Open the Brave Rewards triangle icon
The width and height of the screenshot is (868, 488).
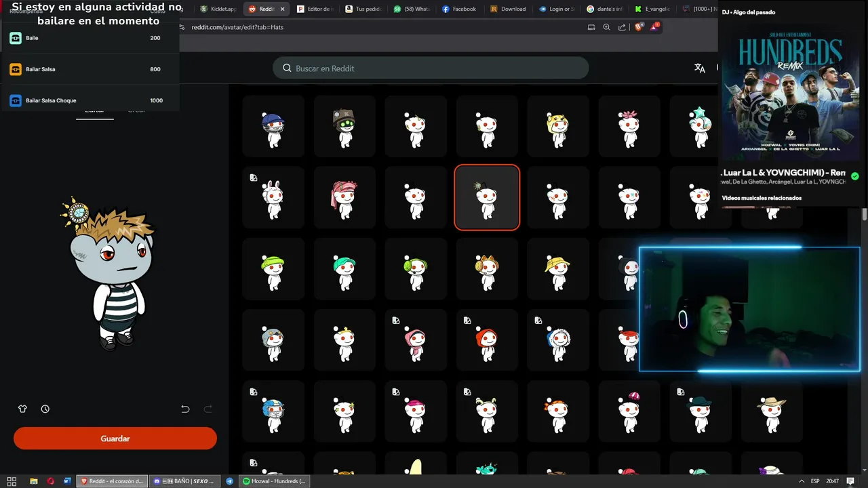point(654,27)
